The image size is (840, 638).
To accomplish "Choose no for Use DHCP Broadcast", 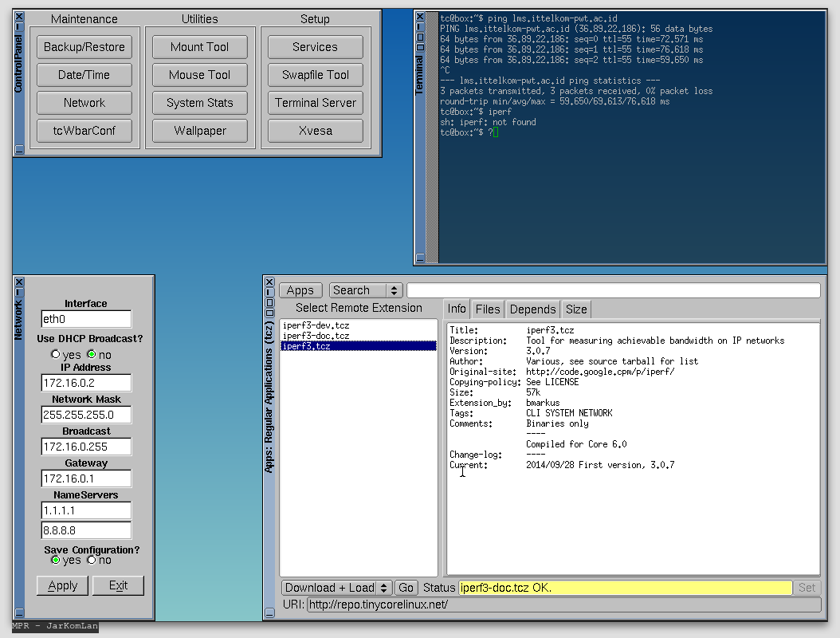I will pyautogui.click(x=92, y=354).
